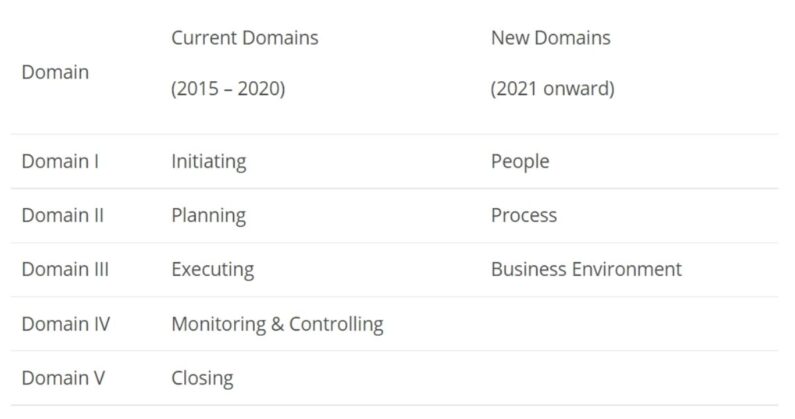Viewport: 795px width, 419px height.
Task: Select the "Current Domains" header text
Action: 245,38
